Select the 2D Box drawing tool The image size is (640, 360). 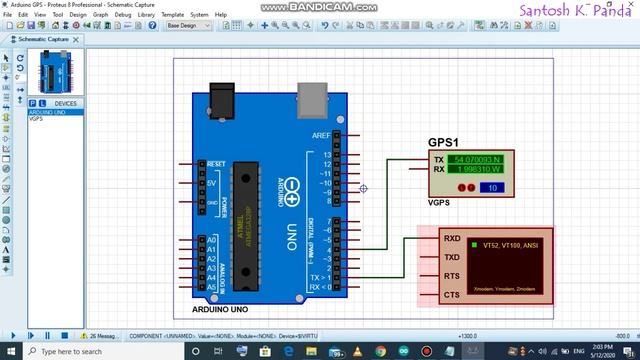click(x=6, y=210)
